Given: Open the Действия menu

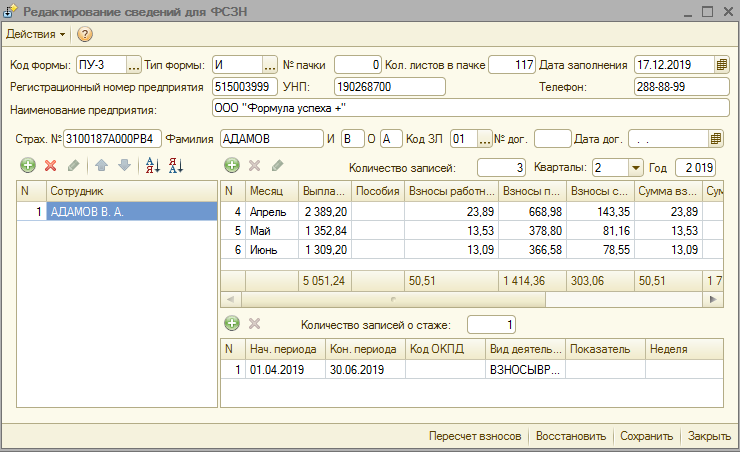Looking at the screenshot, I should [x=36, y=35].
